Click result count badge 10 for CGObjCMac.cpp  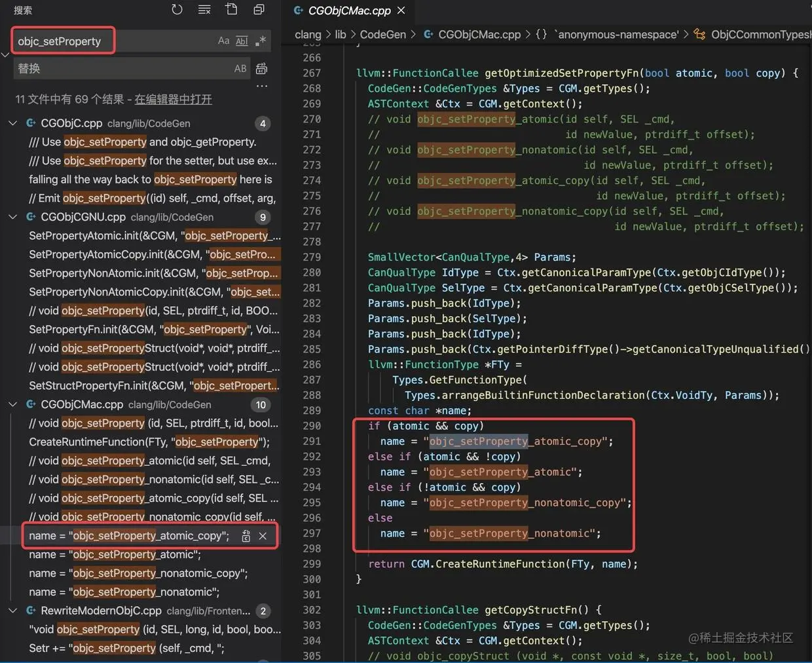pos(261,405)
